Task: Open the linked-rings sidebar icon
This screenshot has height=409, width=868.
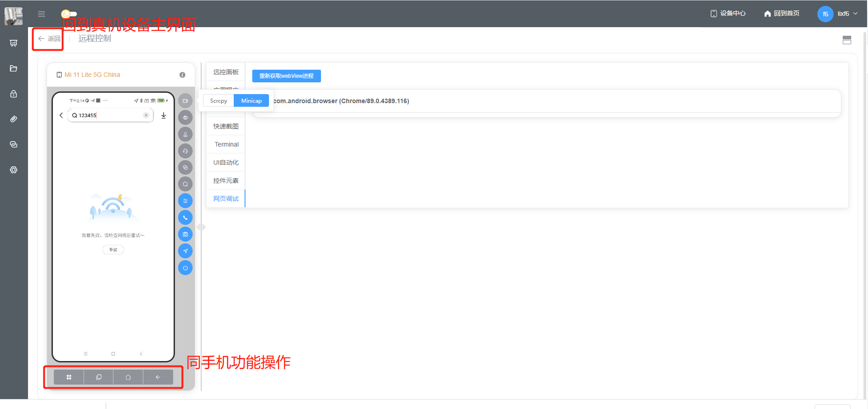Action: click(14, 144)
